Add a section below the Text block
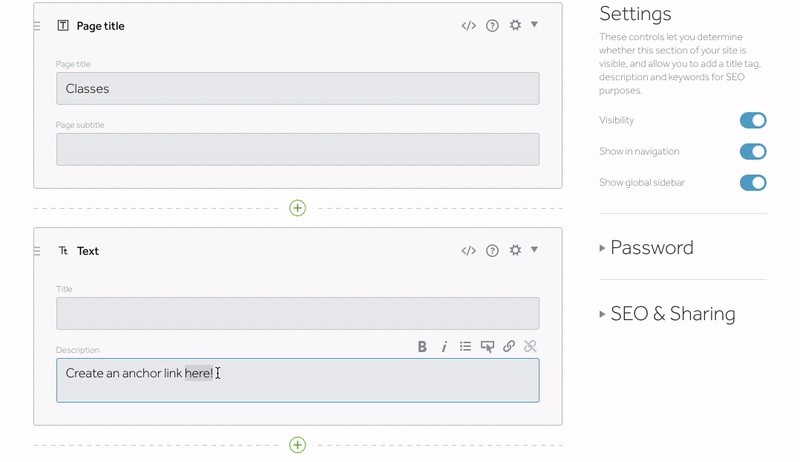The width and height of the screenshot is (800, 462). pos(297,445)
